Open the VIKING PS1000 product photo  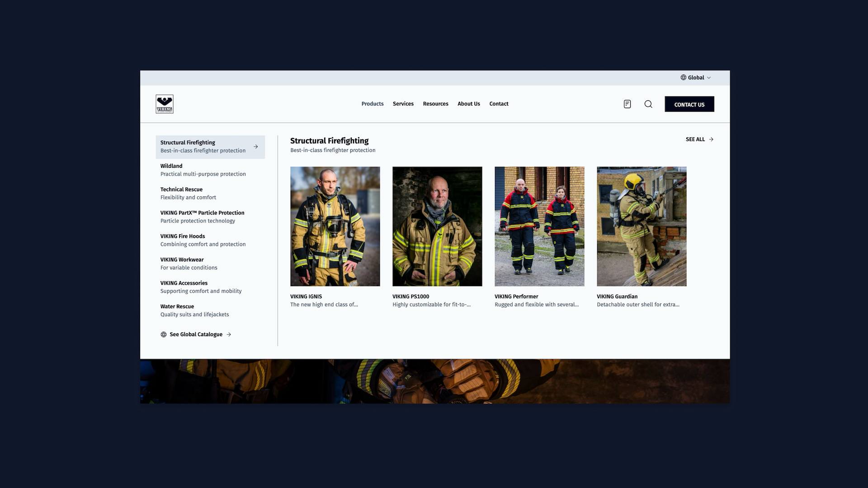tap(437, 227)
